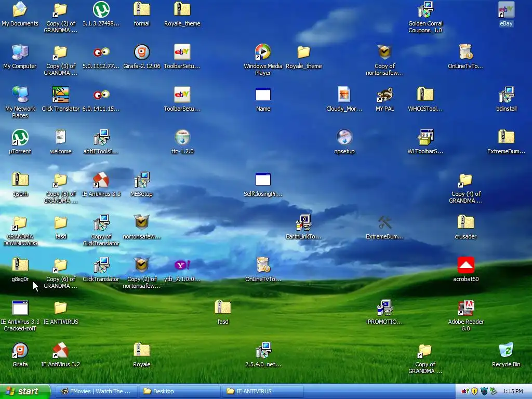Click the Girafa-2.12.06 installer icon
The image size is (532, 399).
pyautogui.click(x=142, y=52)
